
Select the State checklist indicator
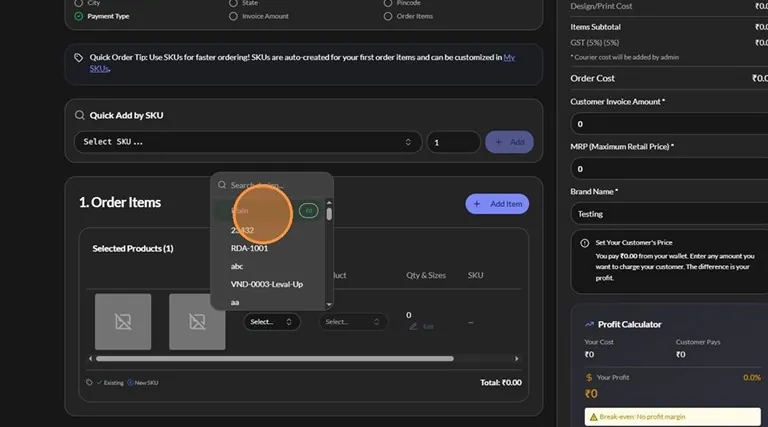(233, 3)
